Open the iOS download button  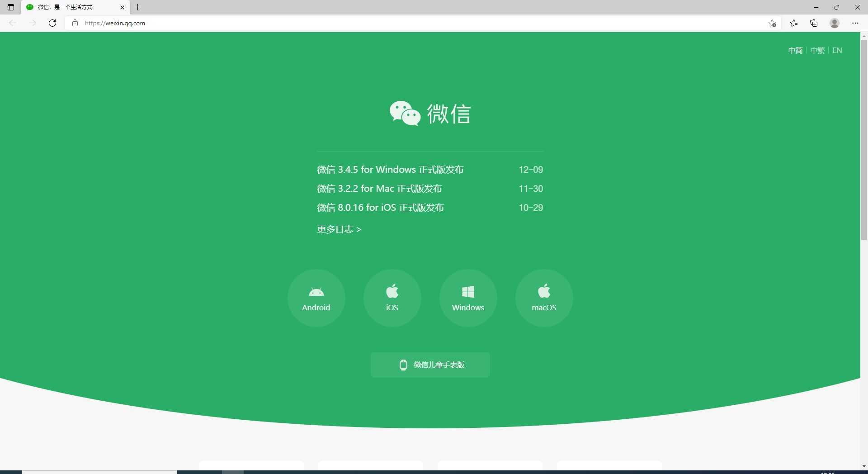[x=392, y=298]
